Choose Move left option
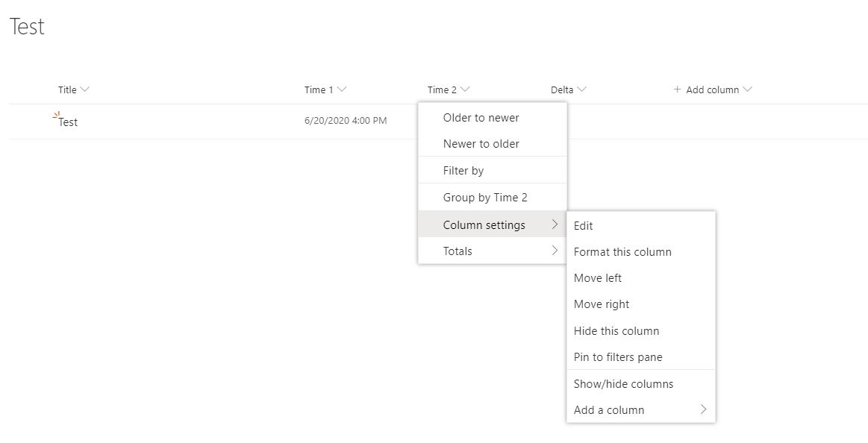This screenshot has height=443, width=868. (597, 278)
